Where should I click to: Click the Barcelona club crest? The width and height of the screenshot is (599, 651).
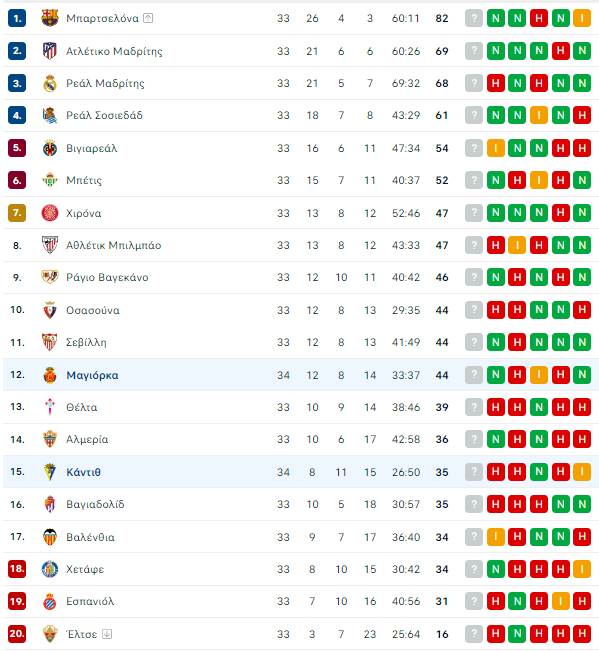[50, 18]
